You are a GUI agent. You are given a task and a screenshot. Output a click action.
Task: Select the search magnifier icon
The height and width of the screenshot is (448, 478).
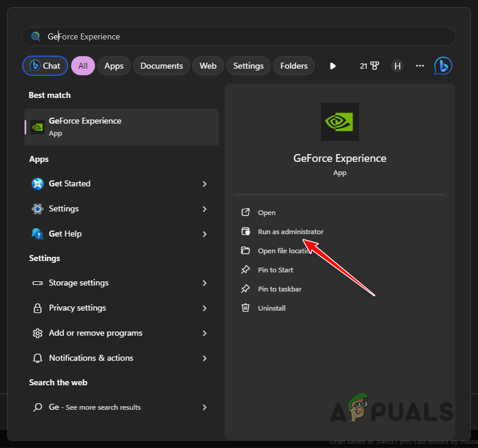[35, 36]
